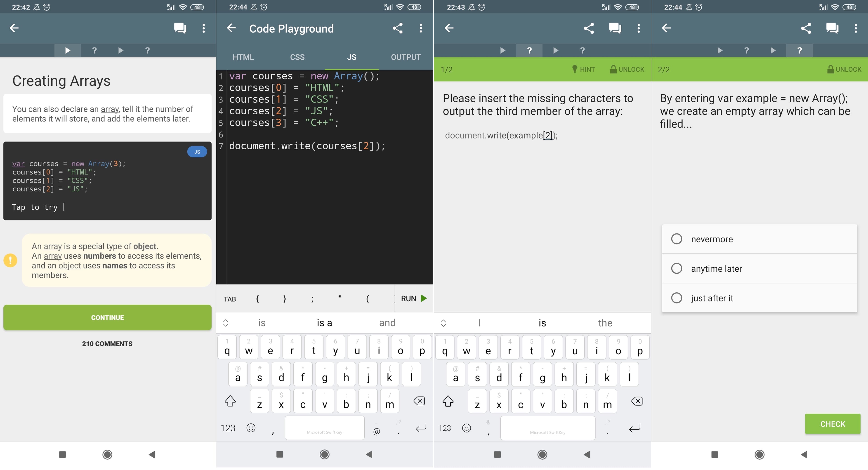Pick the 'just after it' answer option

point(677,298)
